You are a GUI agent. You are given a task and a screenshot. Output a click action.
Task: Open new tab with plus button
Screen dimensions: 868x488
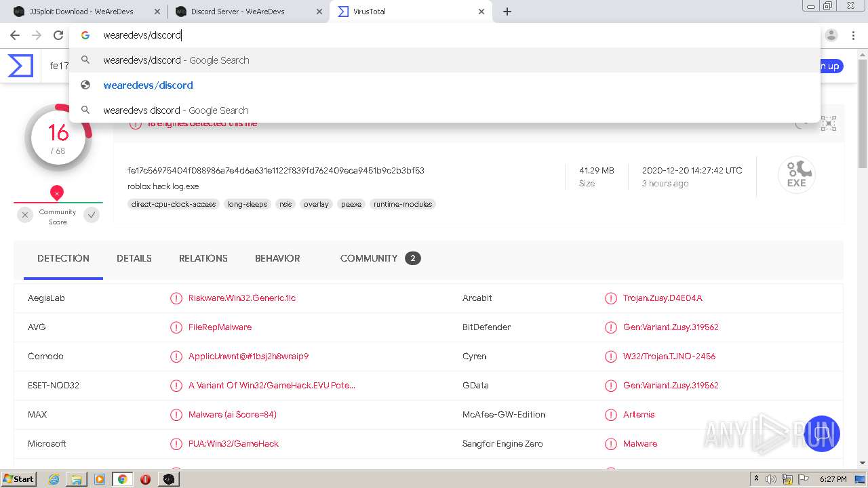[x=507, y=12]
